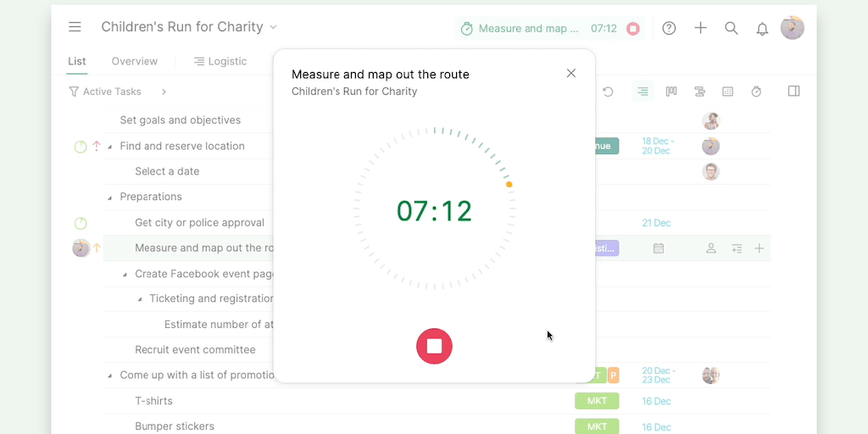868x434 pixels.
Task: Click the orange P tag
Action: pos(614,376)
